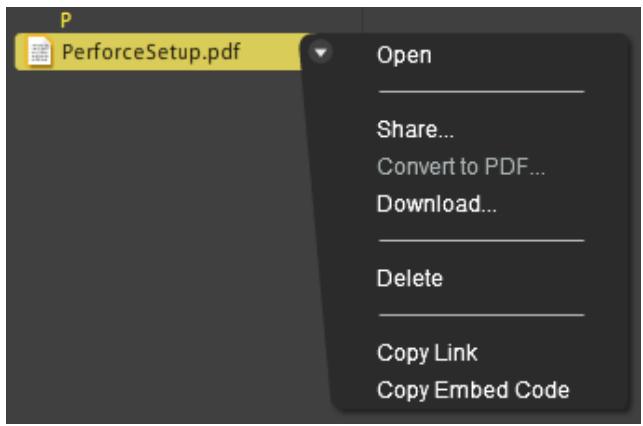Select the PerforceSetup.pdf file name text
This screenshot has height=426, width=643.
coord(151,52)
